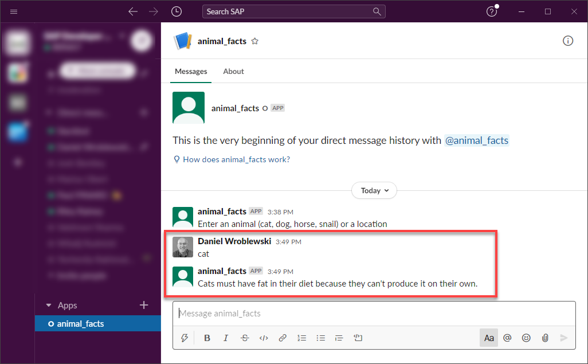Toggle italic formatting
This screenshot has width=588, height=364.
click(x=226, y=338)
